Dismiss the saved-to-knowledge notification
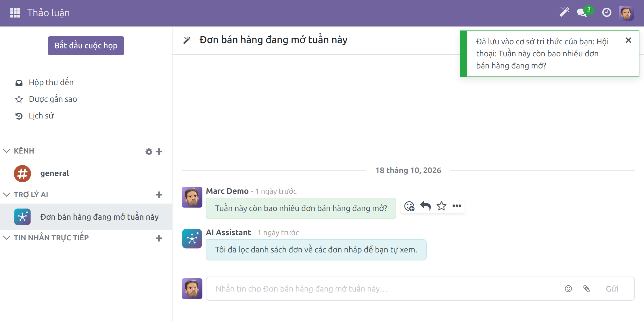 [628, 40]
